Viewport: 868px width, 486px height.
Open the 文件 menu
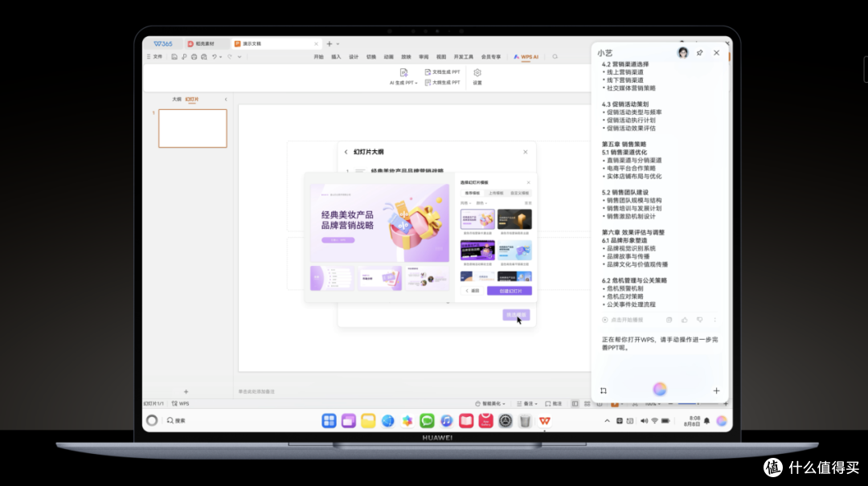pos(155,57)
